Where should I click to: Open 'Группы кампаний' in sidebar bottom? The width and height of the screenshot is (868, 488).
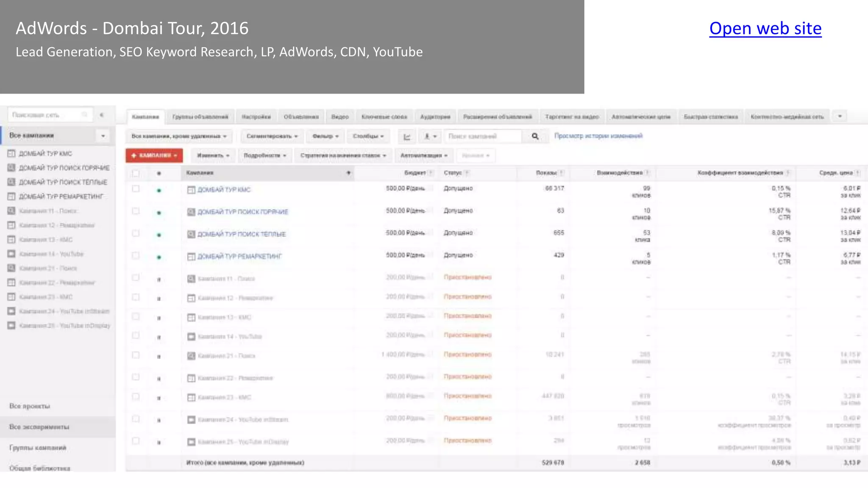38,448
